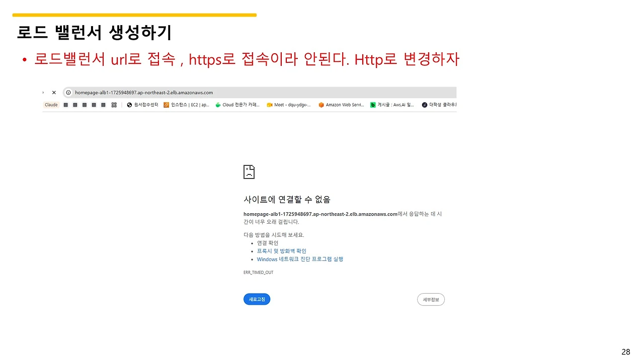Click the ERR_TIMED_OUT error code text
This screenshot has width=644, height=362.
(259, 273)
